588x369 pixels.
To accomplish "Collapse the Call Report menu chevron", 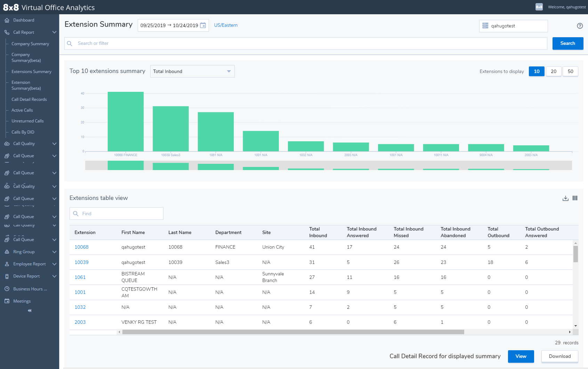I will [x=54, y=32].
